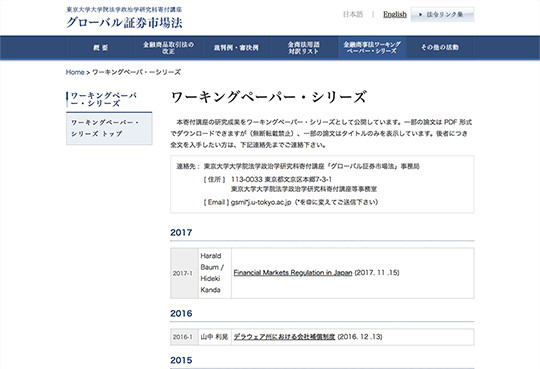
Task: Open the 金融商品取引法の改正 navigation tab
Action: tap(168, 48)
